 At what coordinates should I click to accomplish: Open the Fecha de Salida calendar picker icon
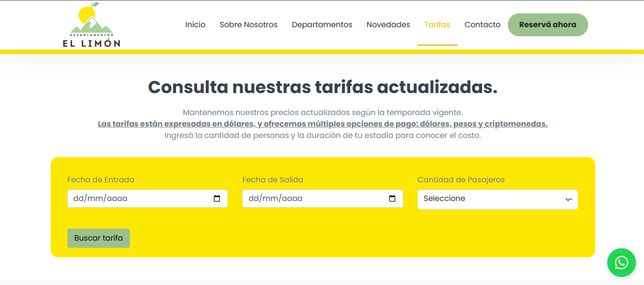pyautogui.click(x=393, y=198)
